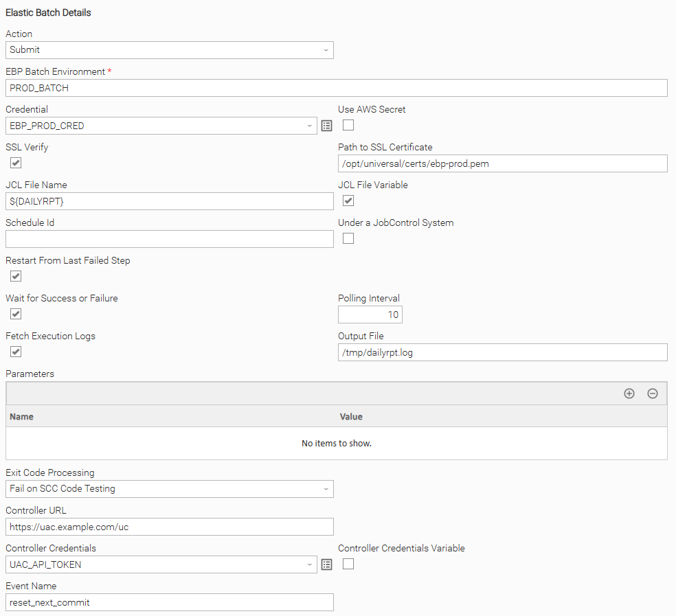The width and height of the screenshot is (676, 616).
Task: Expand Credential dropdown EBP_PROD_CRED
Action: tap(161, 126)
